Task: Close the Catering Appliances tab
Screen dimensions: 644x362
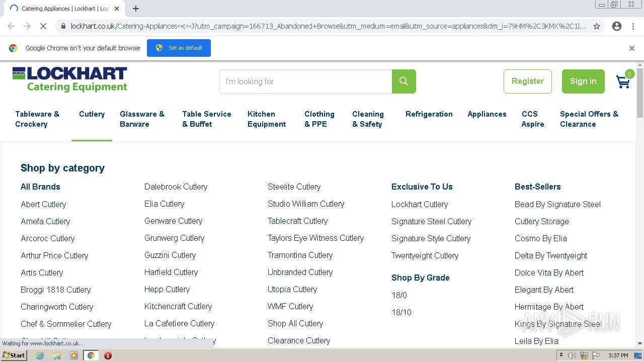Action: pyautogui.click(x=117, y=9)
